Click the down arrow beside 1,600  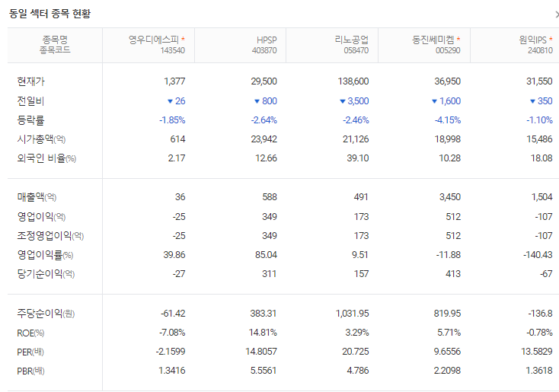pos(434,101)
